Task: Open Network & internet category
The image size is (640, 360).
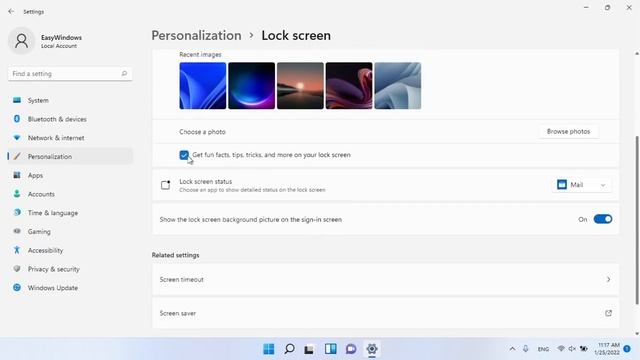Action: tap(70, 138)
